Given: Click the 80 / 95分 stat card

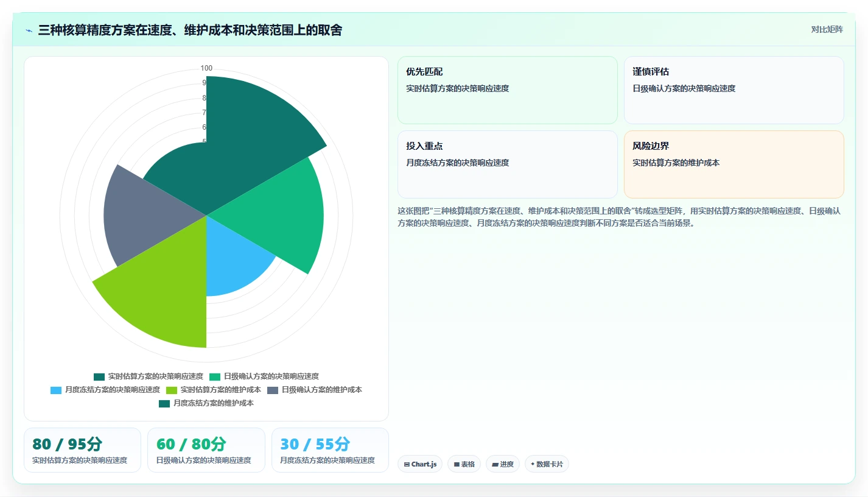Looking at the screenshot, I should pos(82,450).
